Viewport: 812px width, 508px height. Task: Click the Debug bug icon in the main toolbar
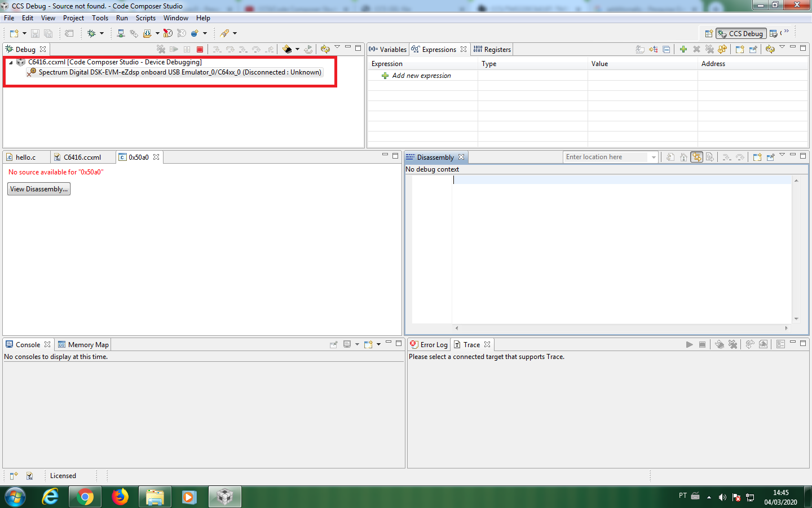[x=91, y=33]
